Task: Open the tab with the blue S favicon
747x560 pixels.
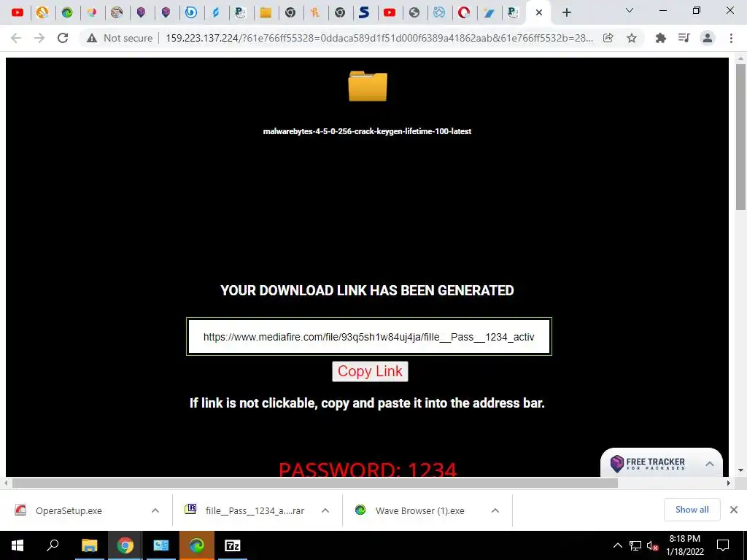Action: tap(365, 12)
